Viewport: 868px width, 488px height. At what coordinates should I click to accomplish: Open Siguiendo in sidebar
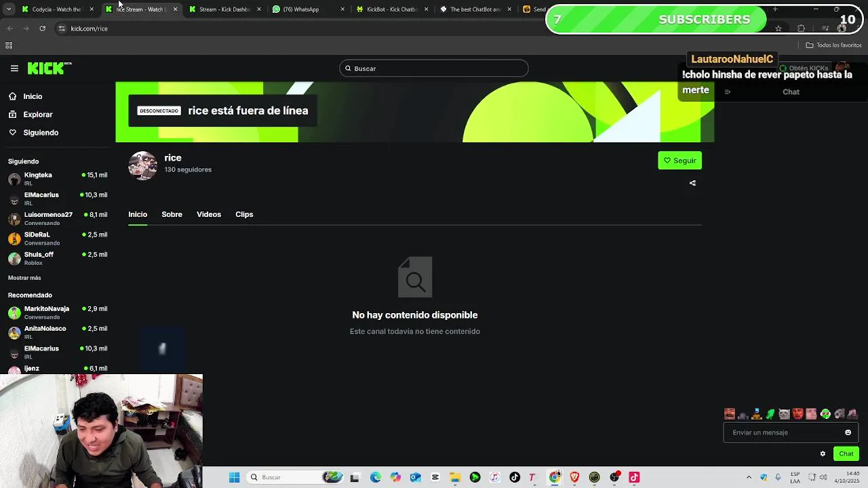point(41,133)
